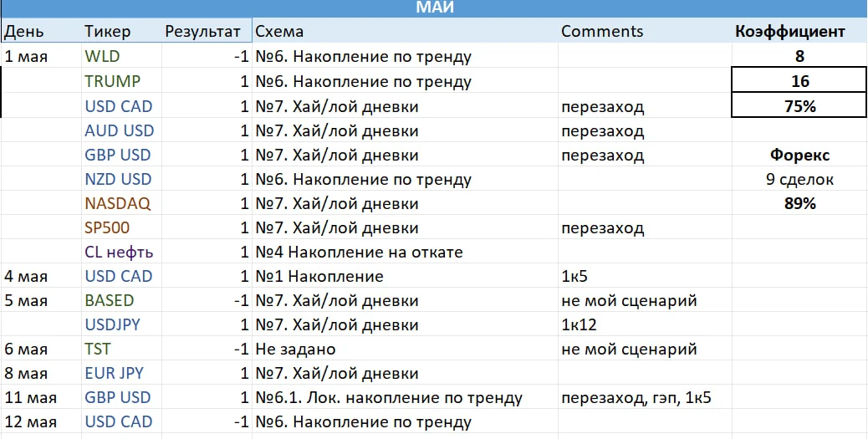Click the Тикер column header
Screen dimensions: 868x439
pos(121,31)
